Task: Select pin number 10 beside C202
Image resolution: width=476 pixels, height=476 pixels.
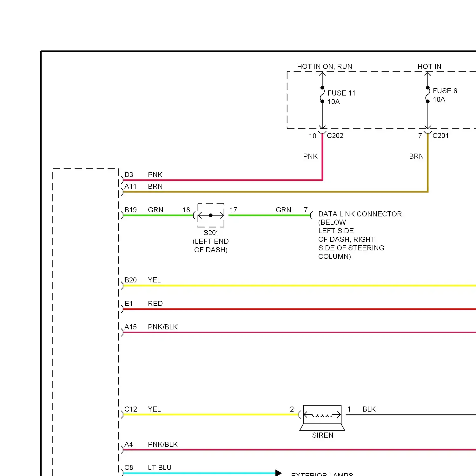Action: click(x=313, y=136)
